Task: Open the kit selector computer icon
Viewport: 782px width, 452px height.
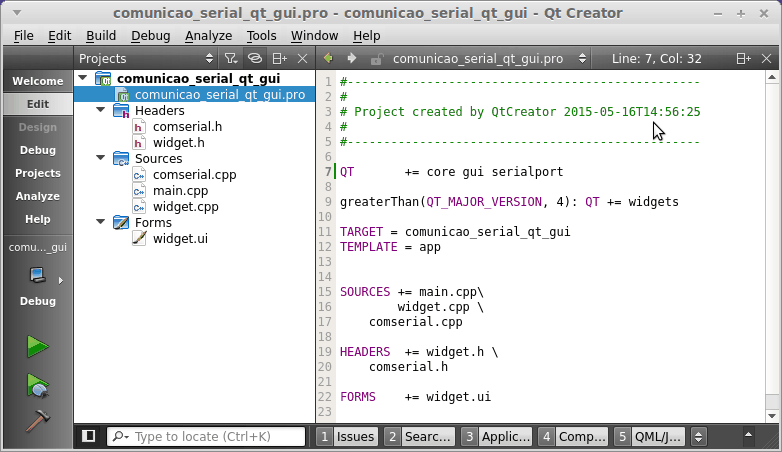Action: (38, 275)
